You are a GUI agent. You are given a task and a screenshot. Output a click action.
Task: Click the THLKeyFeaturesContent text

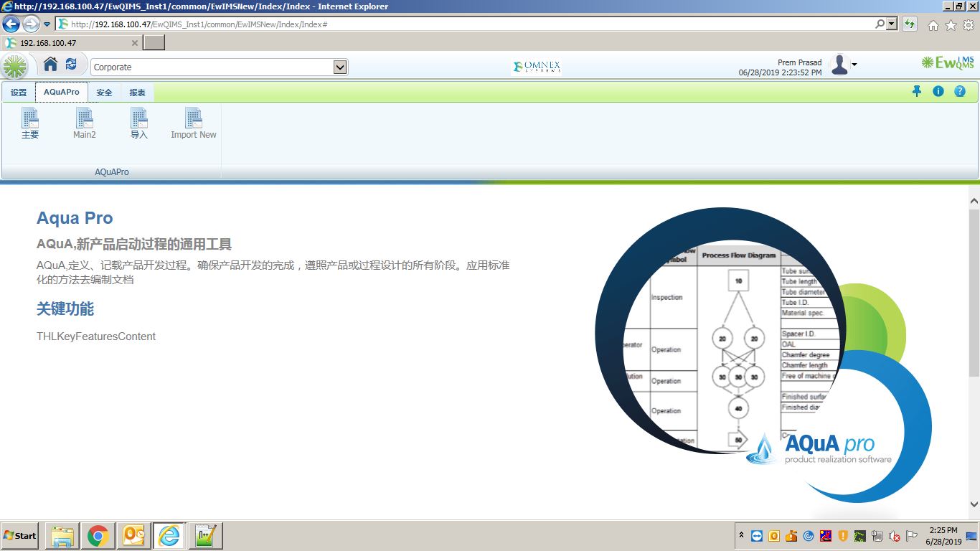96,336
